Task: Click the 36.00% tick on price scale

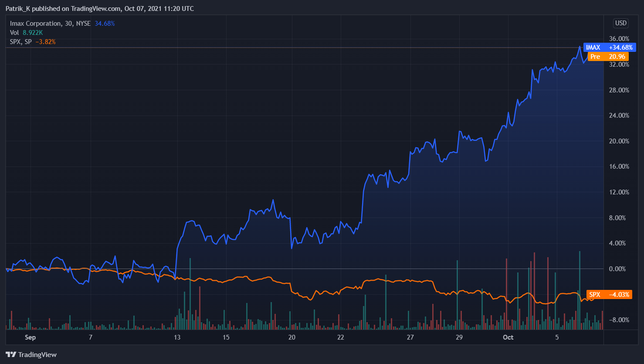Action: [x=619, y=39]
